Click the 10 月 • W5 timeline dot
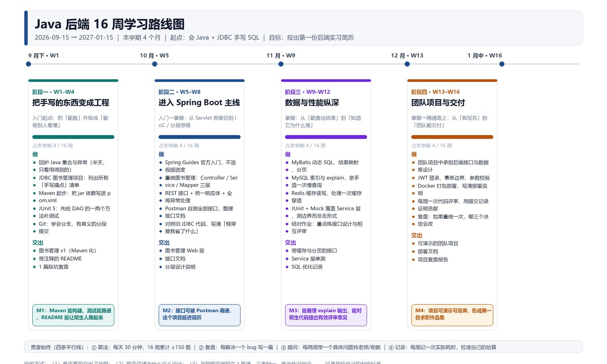The image size is (607, 364). (x=155, y=64)
